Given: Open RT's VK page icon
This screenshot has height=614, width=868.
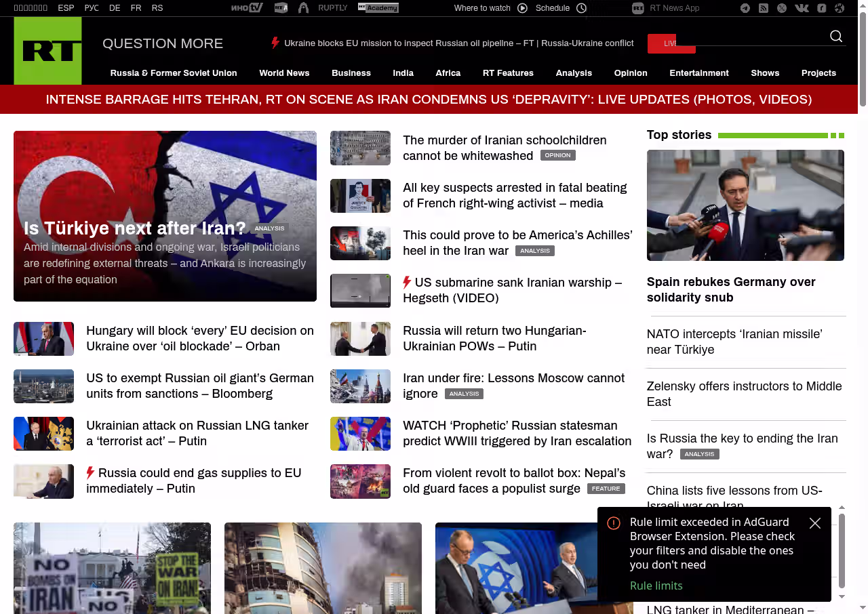Looking at the screenshot, I should pos(802,8).
